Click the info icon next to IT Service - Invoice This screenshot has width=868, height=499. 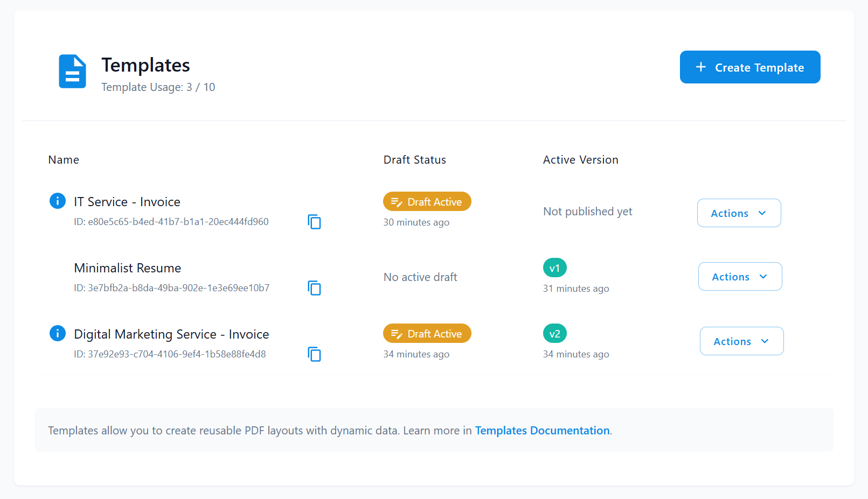[57, 201]
